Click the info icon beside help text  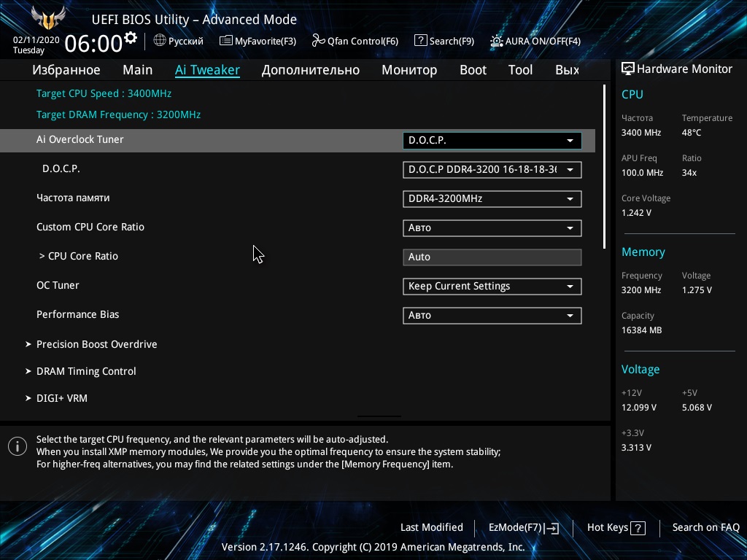point(18,446)
